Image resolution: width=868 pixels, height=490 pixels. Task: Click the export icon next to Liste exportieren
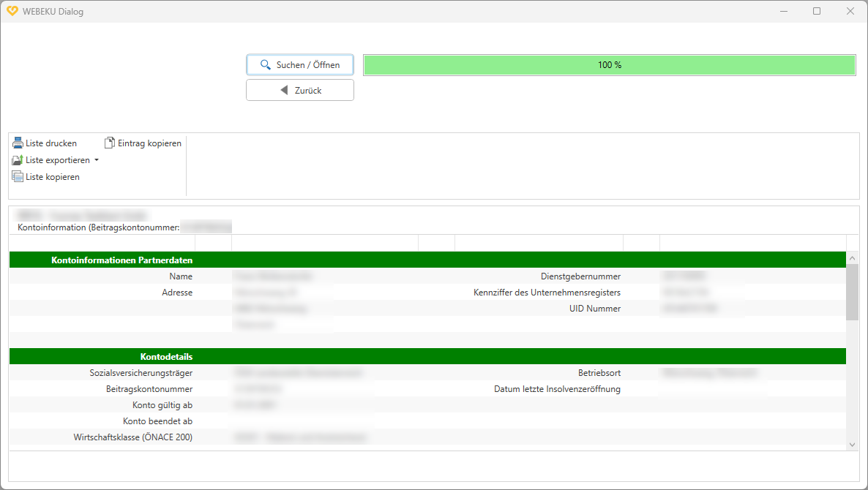pyautogui.click(x=17, y=159)
